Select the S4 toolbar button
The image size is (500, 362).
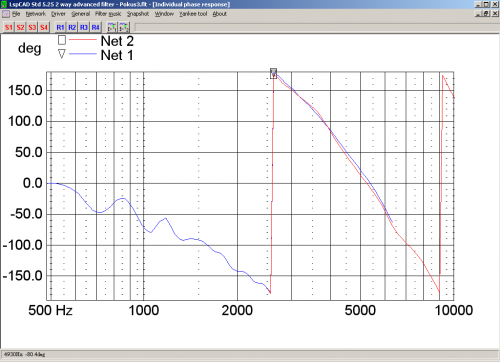tap(44, 27)
